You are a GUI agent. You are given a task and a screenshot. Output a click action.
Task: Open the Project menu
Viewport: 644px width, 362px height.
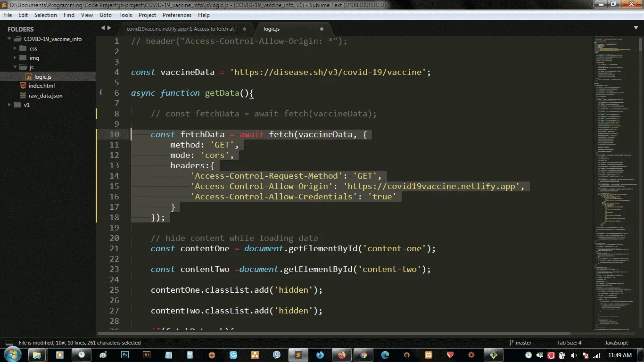pyautogui.click(x=147, y=15)
